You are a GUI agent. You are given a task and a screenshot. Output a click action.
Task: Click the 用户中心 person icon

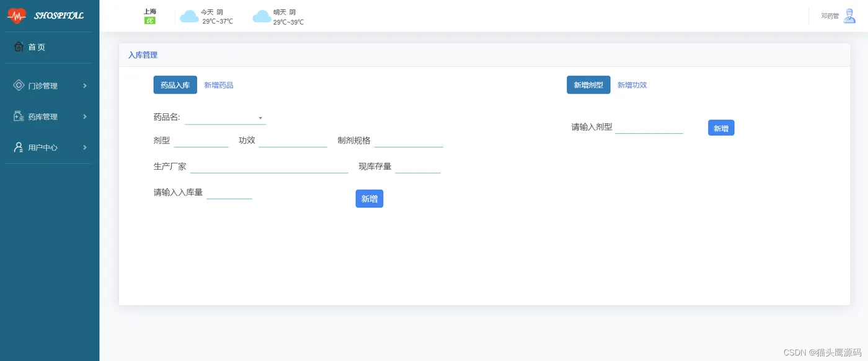(19, 147)
